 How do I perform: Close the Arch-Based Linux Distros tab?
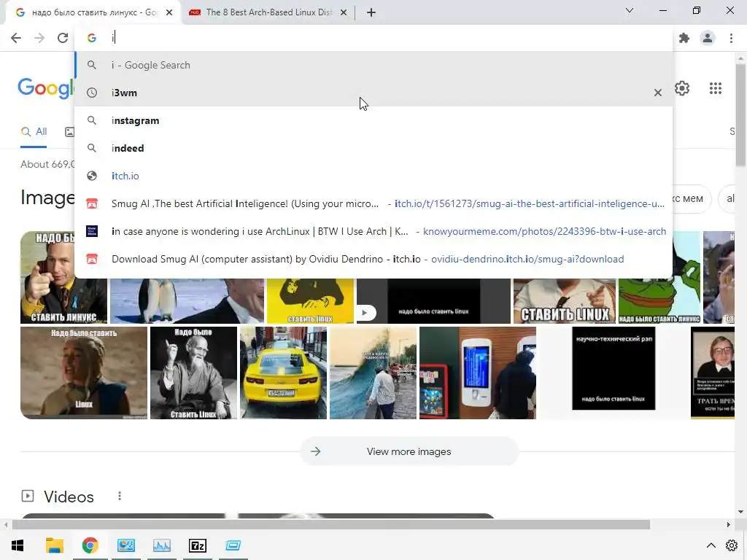tap(344, 12)
